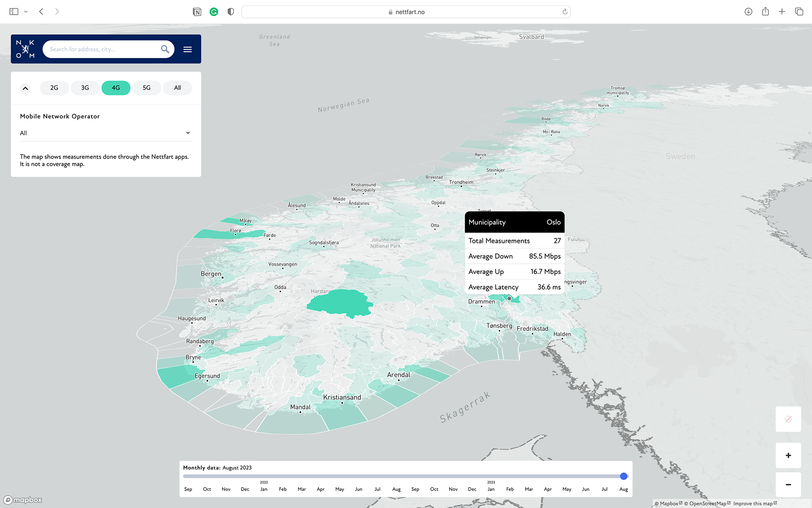Open the Mobile Network Operator dropdown

106,133
